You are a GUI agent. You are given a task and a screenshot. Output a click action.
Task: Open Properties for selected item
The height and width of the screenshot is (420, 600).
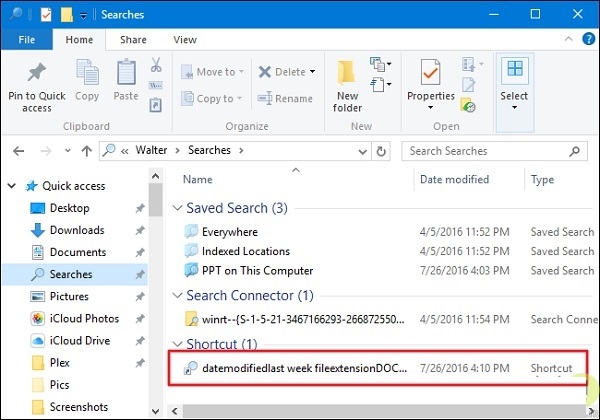431,80
